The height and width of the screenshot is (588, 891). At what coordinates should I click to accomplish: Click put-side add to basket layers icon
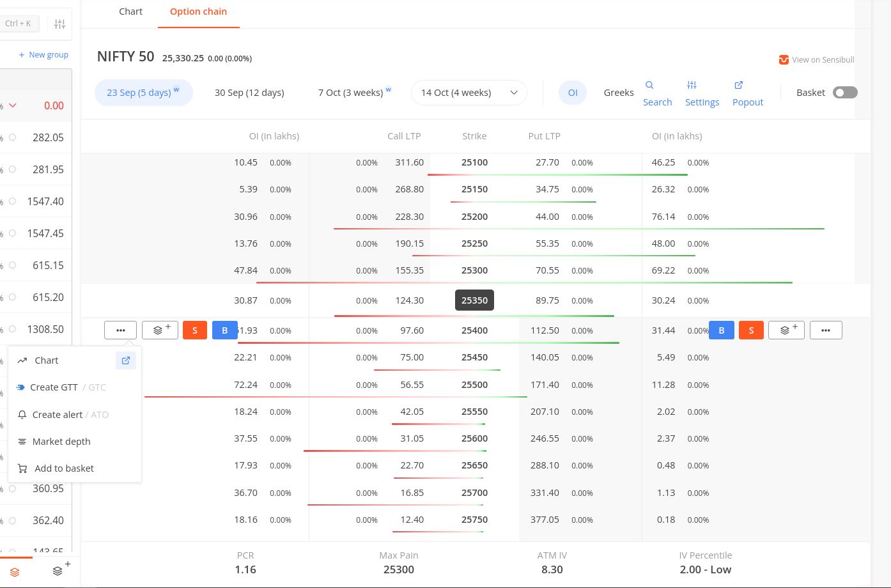pyautogui.click(x=786, y=330)
